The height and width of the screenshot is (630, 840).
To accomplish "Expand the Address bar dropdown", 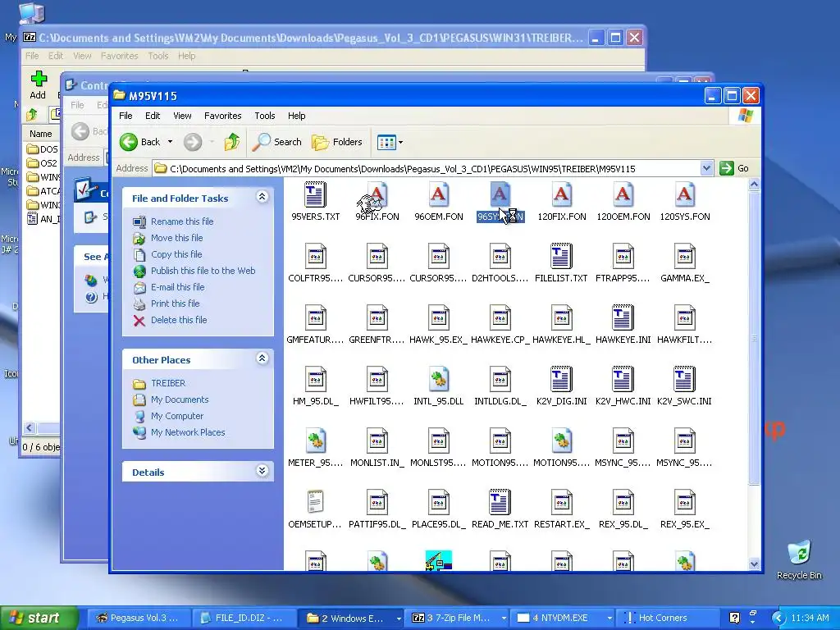I will (706, 168).
